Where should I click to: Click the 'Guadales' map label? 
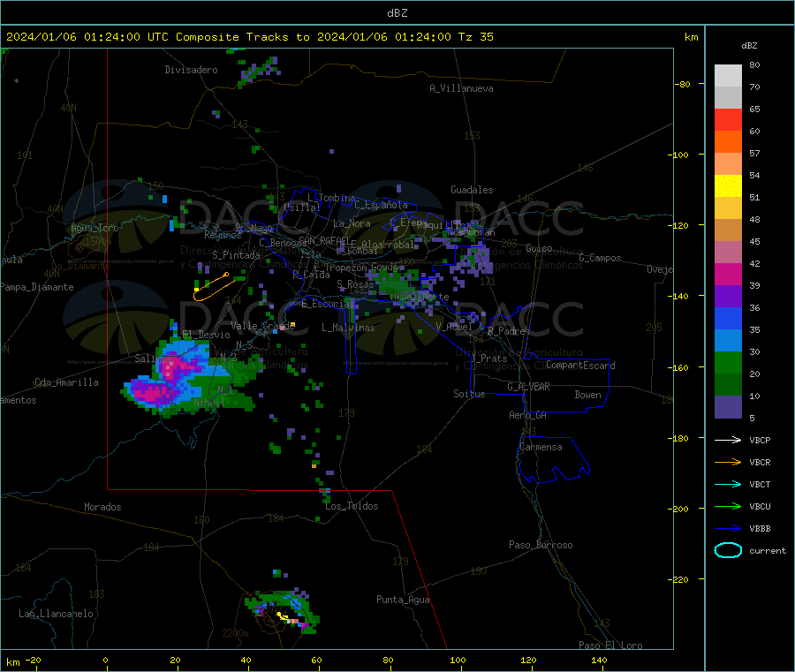pos(472,190)
